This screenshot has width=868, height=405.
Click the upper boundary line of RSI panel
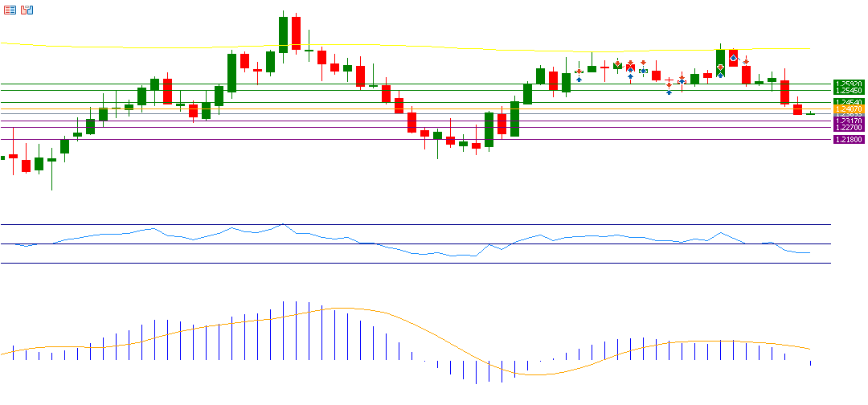(x=402, y=225)
